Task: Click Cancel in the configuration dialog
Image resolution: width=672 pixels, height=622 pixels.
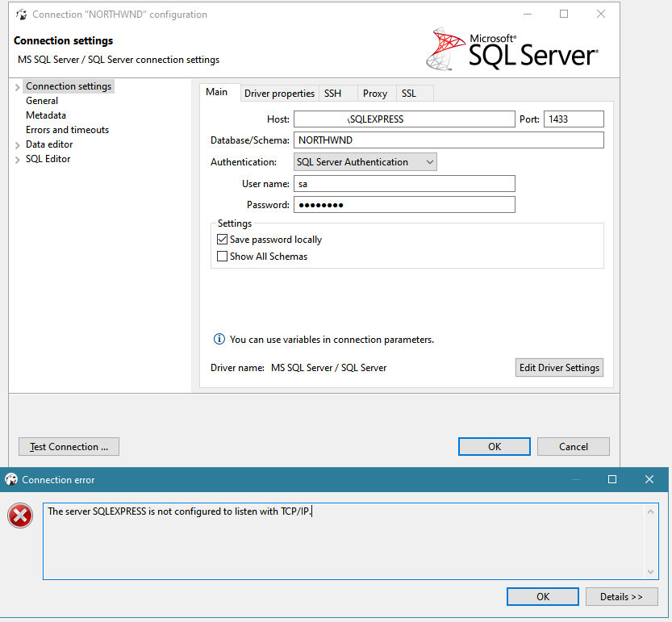Action: 574,447
